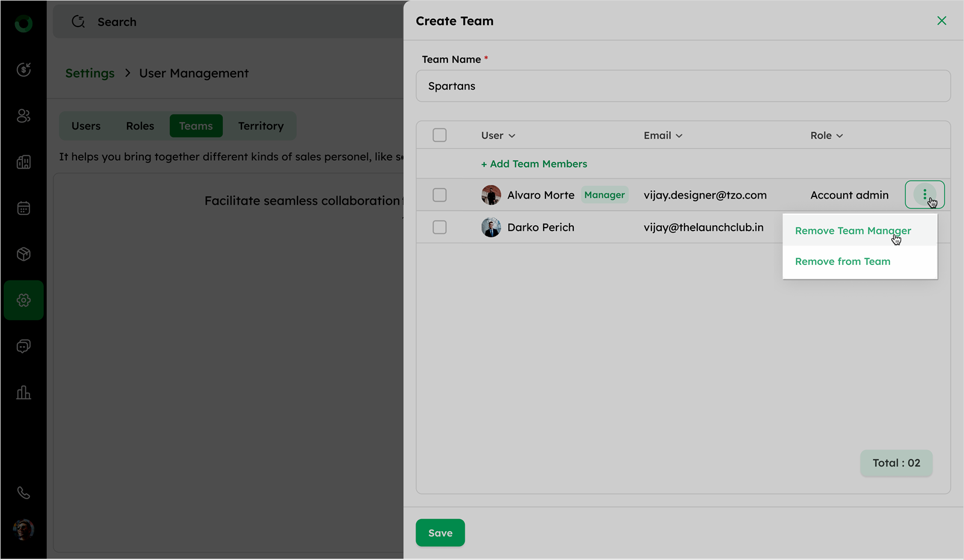Click Add Team Members link
Image resolution: width=964 pixels, height=560 pixels.
click(x=533, y=164)
